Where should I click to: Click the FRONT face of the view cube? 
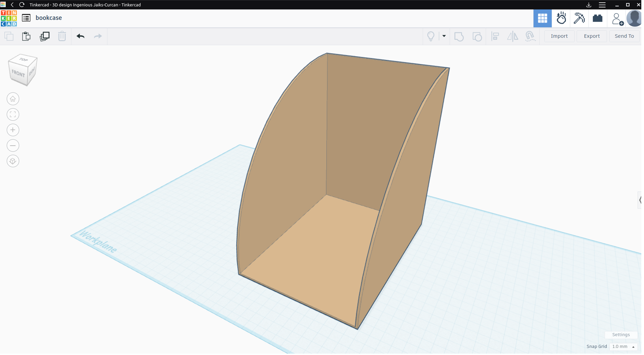point(18,73)
